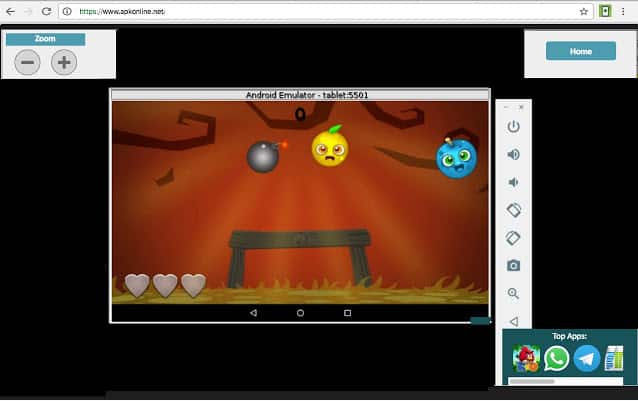638x401 pixels.
Task: Tap the Android back navigation button
Action: click(x=253, y=313)
